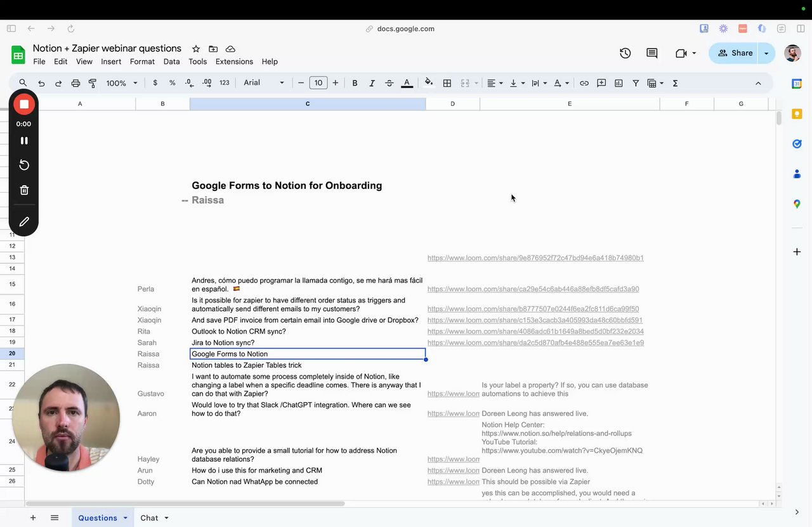812x527 pixels.
Task: Open the 100% zoom dropdown
Action: (121, 83)
